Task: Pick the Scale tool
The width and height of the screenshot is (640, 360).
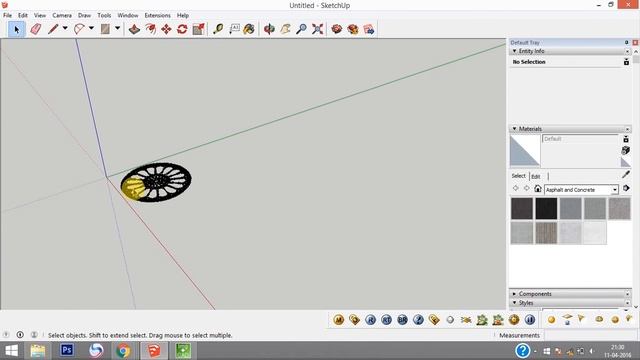Action: (198, 29)
